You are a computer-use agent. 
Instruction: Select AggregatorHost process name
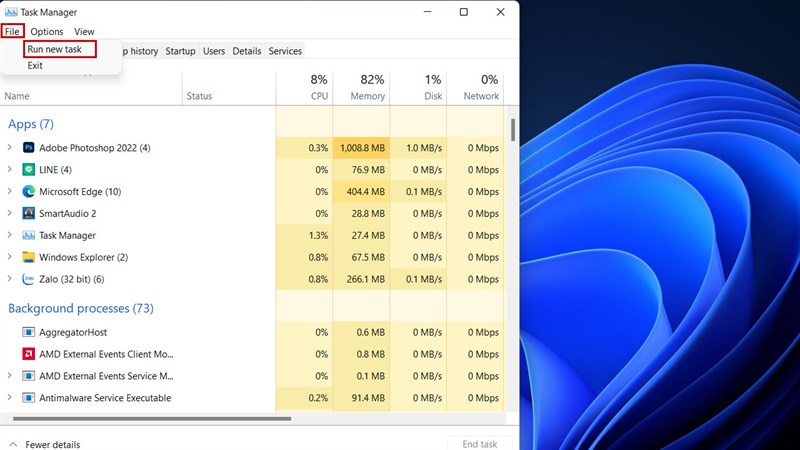[73, 333]
